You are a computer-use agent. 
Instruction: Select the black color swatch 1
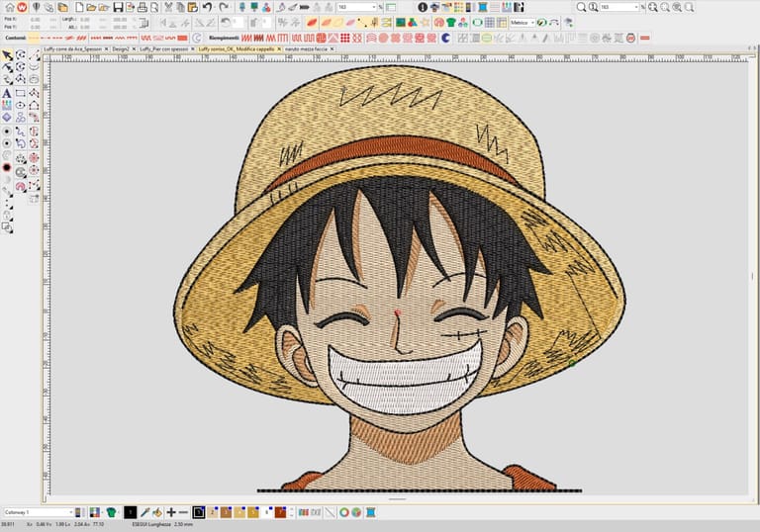click(198, 512)
